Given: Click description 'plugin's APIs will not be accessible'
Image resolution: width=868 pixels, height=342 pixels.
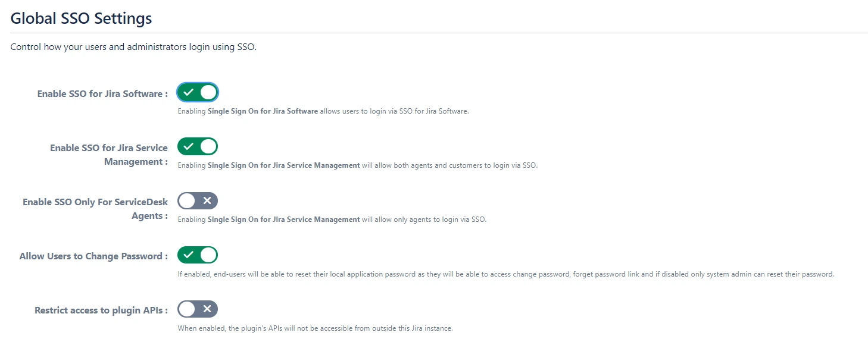Looking at the screenshot, I should click(x=316, y=328).
